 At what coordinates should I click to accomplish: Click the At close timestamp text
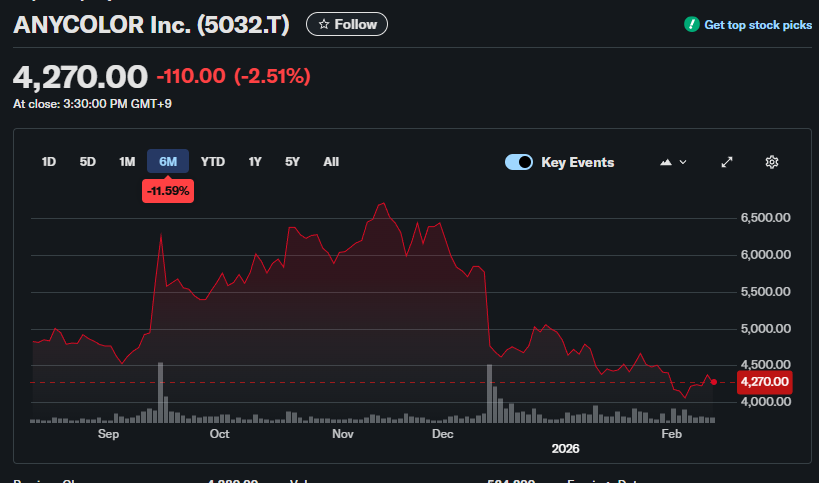(x=92, y=104)
